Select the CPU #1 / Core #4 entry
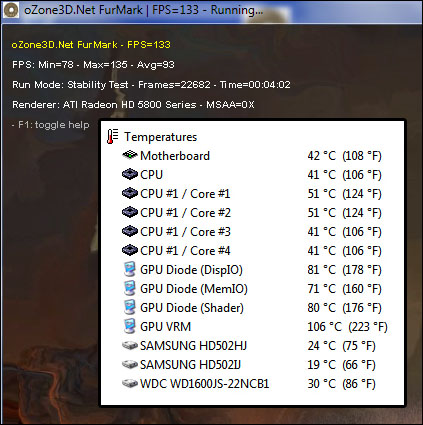Image resolution: width=423 pixels, height=425 pixels. [252, 251]
